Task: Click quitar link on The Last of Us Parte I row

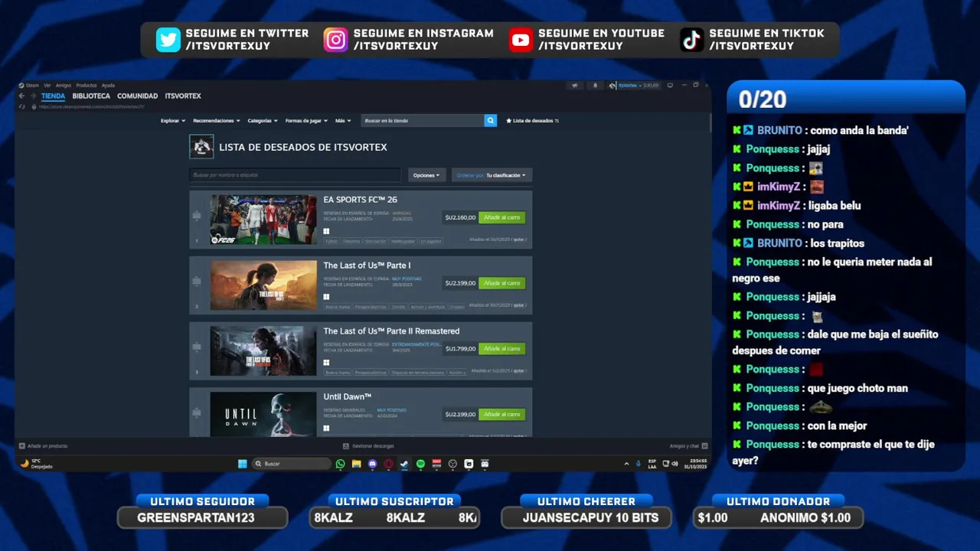Action: tap(518, 305)
